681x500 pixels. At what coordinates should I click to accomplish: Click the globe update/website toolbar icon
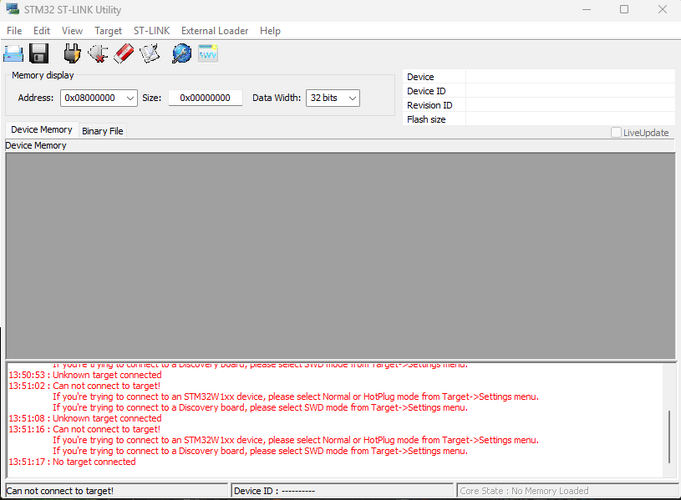coord(182,53)
